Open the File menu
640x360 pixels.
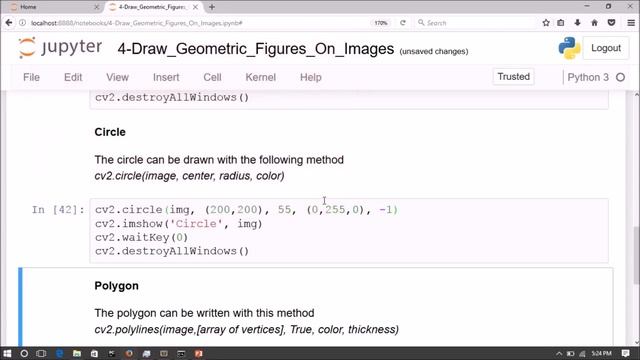click(x=31, y=77)
